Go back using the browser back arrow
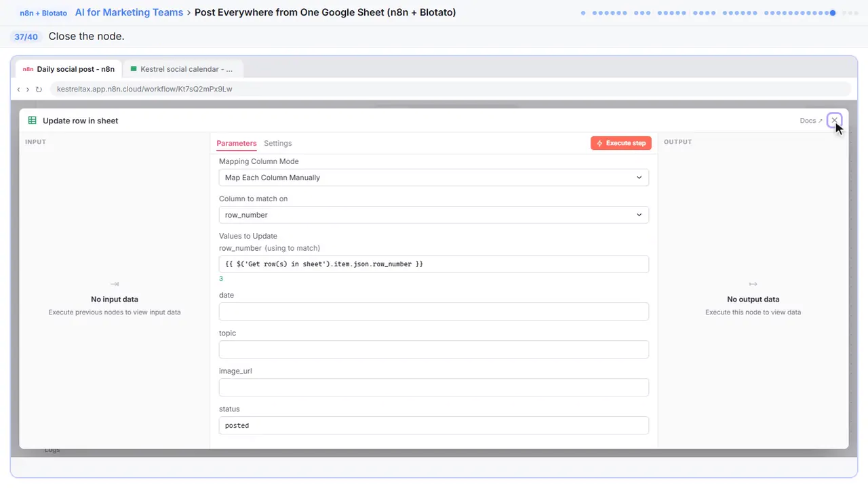This screenshot has height=488, width=868. tap(18, 89)
